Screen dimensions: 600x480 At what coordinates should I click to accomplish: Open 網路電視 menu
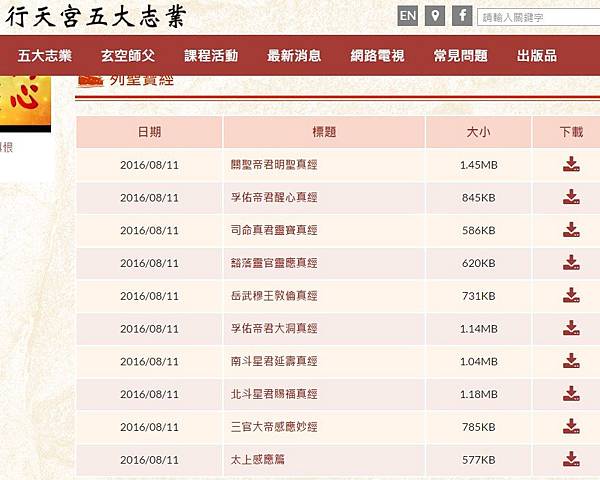[x=377, y=56]
